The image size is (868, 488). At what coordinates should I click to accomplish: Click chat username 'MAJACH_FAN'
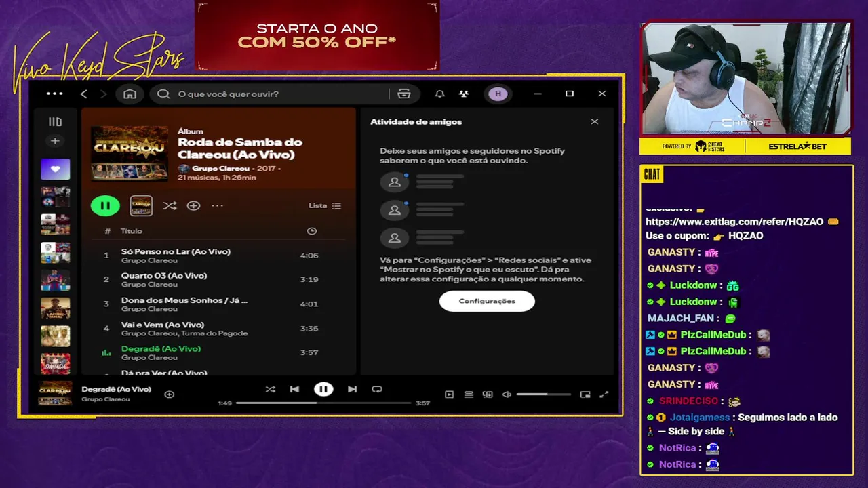pyautogui.click(x=681, y=318)
